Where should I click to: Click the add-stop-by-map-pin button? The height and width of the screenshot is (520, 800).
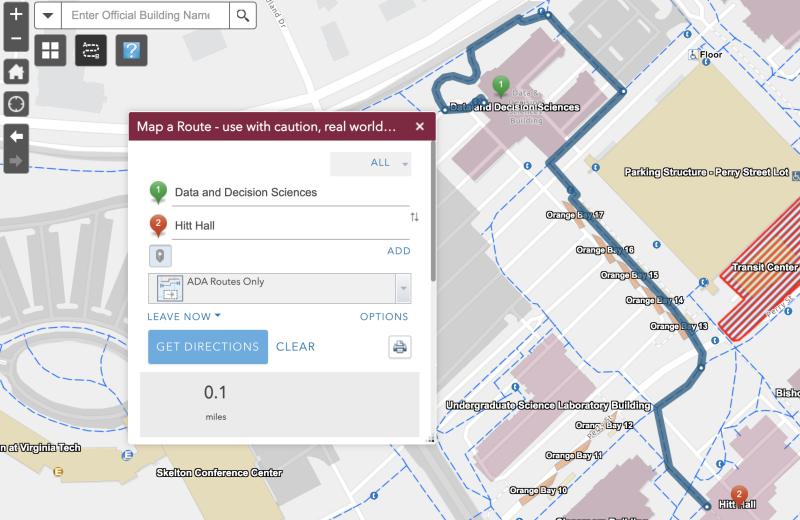[x=160, y=256]
